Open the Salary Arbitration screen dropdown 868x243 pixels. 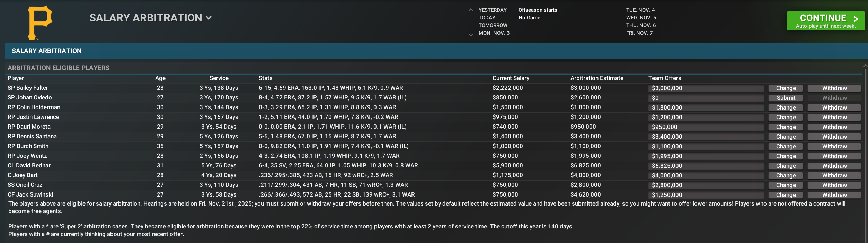[209, 18]
